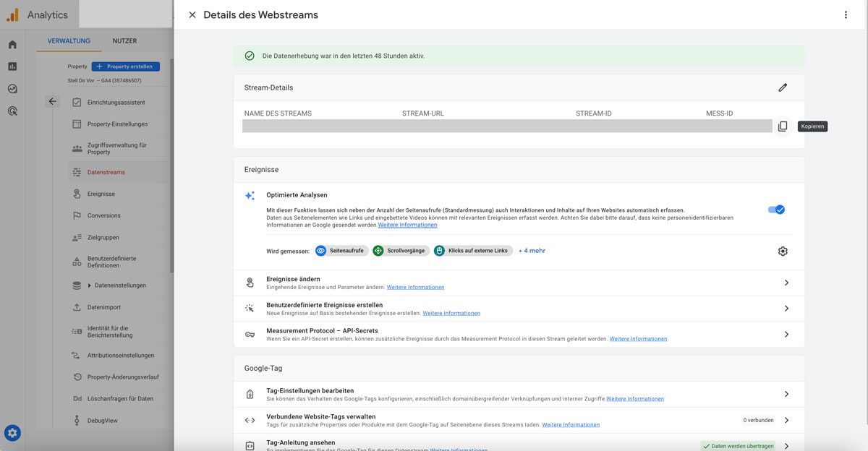Open Datenimport in the admin sidebar
868x451 pixels.
tap(103, 307)
